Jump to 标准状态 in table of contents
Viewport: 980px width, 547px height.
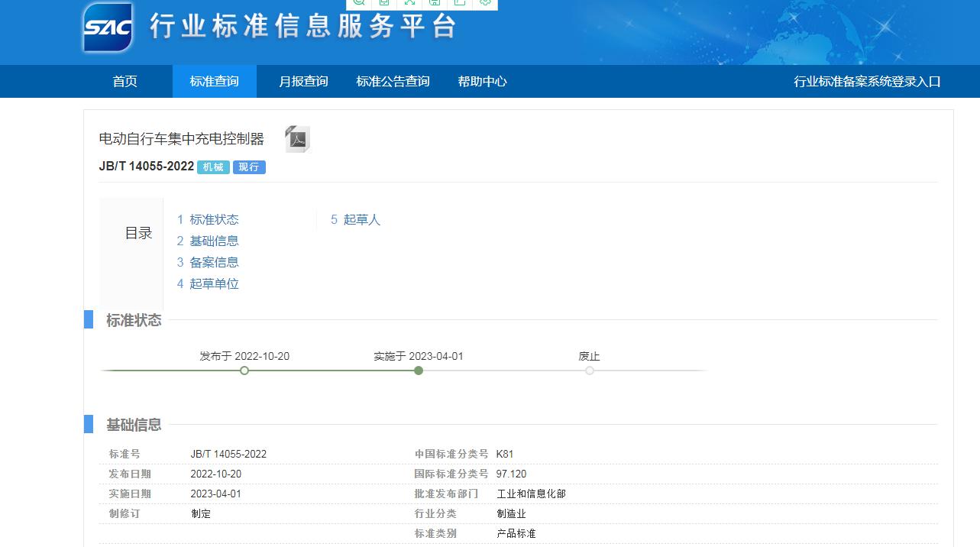pos(214,220)
